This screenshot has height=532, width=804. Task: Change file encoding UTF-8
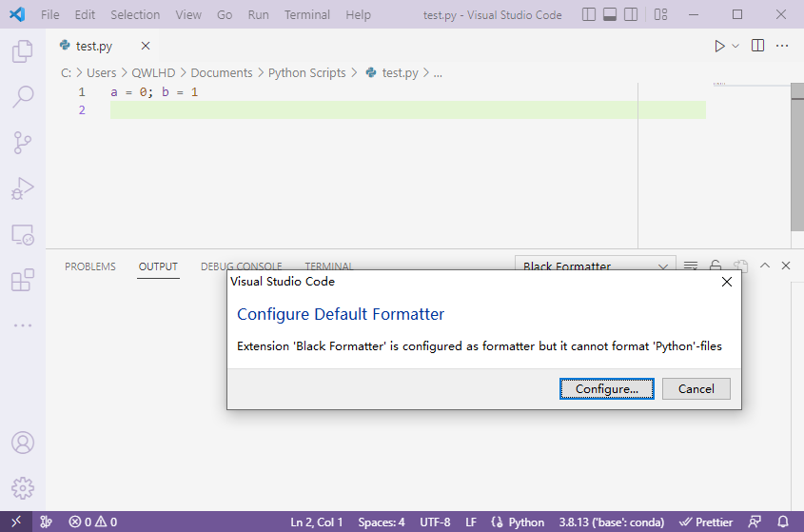click(435, 522)
